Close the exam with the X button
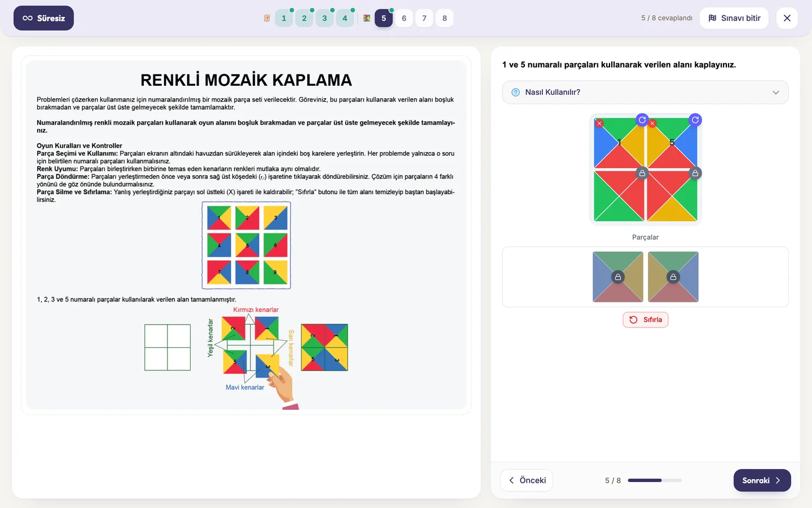The width and height of the screenshot is (812, 508). point(787,18)
